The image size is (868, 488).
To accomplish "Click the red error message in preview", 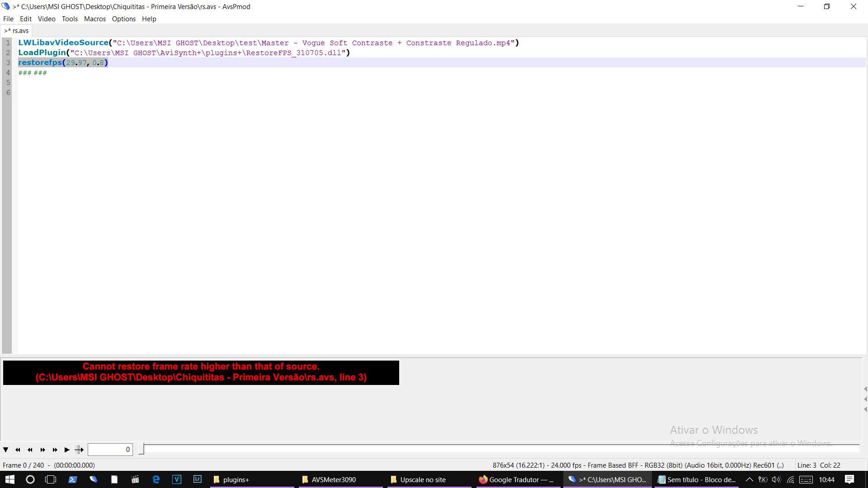I will pyautogui.click(x=201, y=372).
